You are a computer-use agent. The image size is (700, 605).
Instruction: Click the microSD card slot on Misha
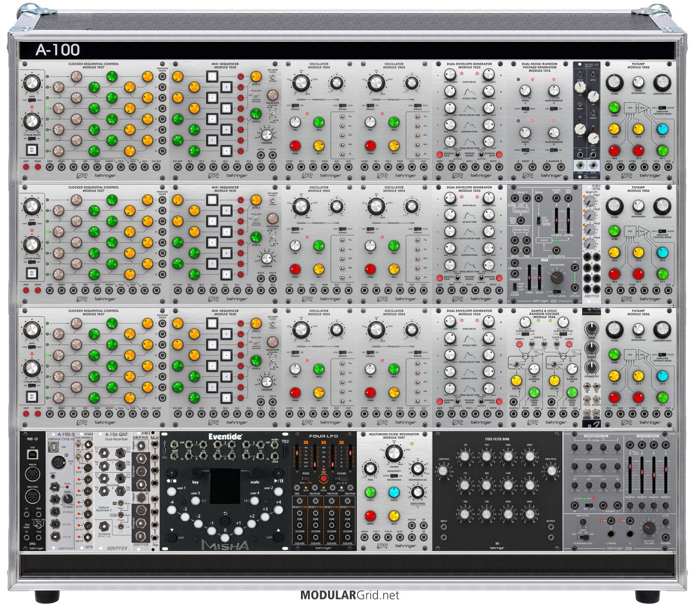point(286,452)
